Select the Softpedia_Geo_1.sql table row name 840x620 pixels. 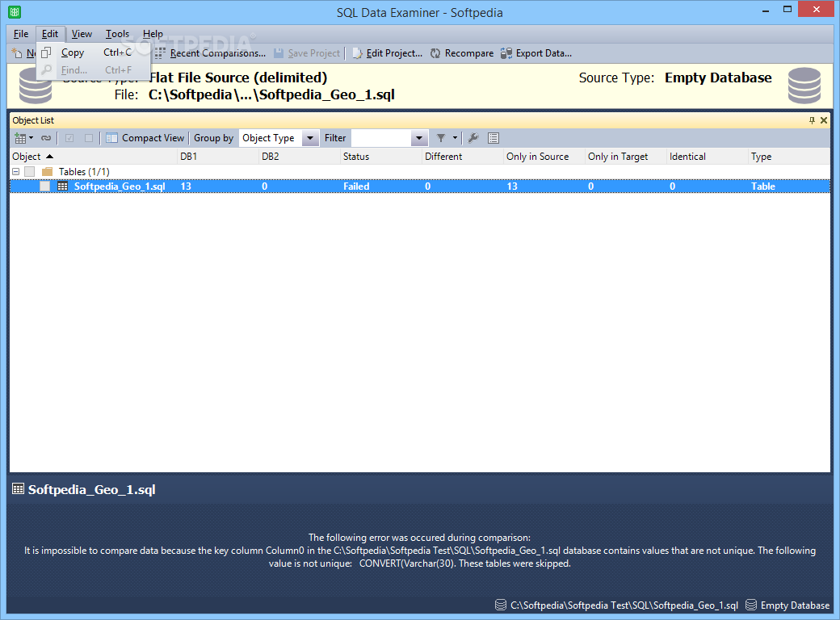point(120,186)
